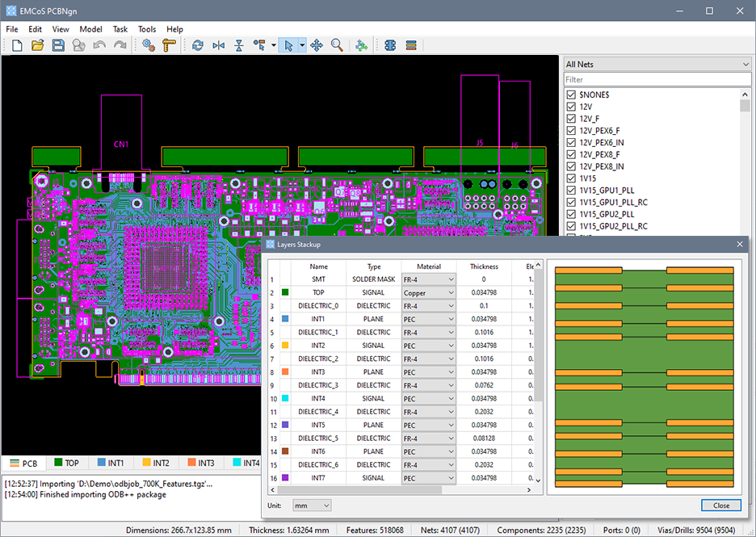The width and height of the screenshot is (756, 537).
Task: Open the Model menu
Action: (x=90, y=29)
